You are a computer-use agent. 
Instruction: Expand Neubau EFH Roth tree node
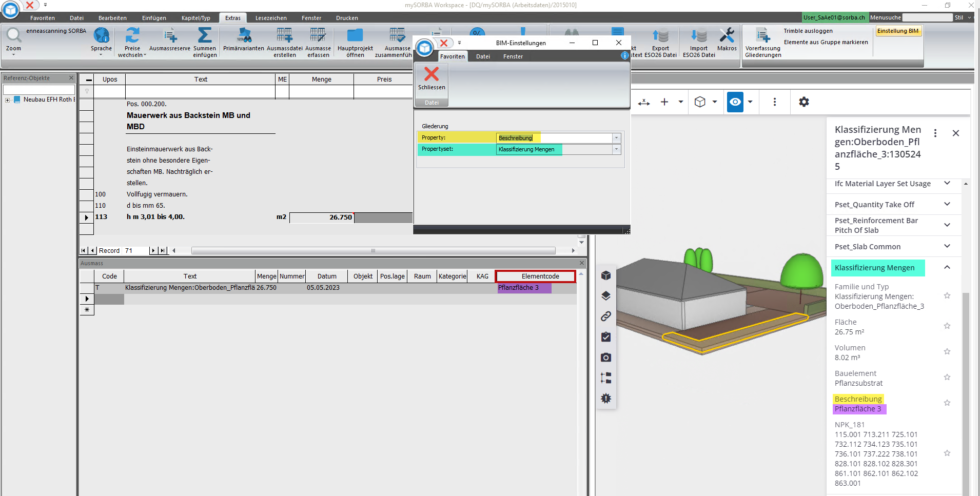point(8,100)
